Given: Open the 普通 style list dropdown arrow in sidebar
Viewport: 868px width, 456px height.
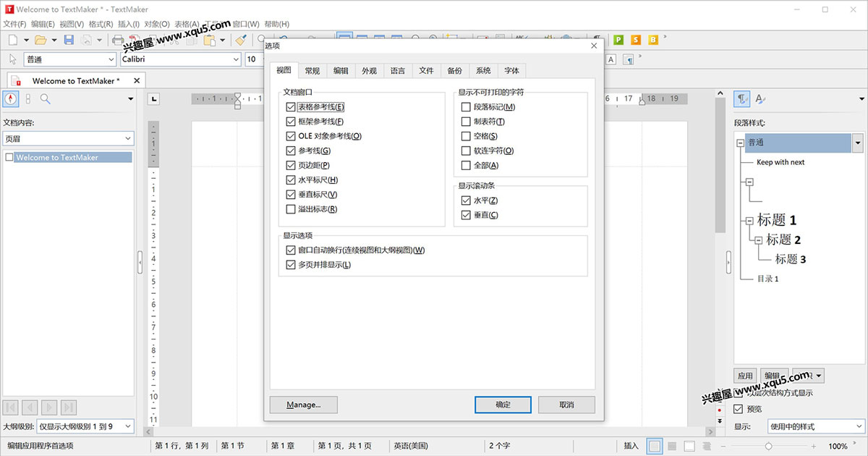Looking at the screenshot, I should 858,143.
